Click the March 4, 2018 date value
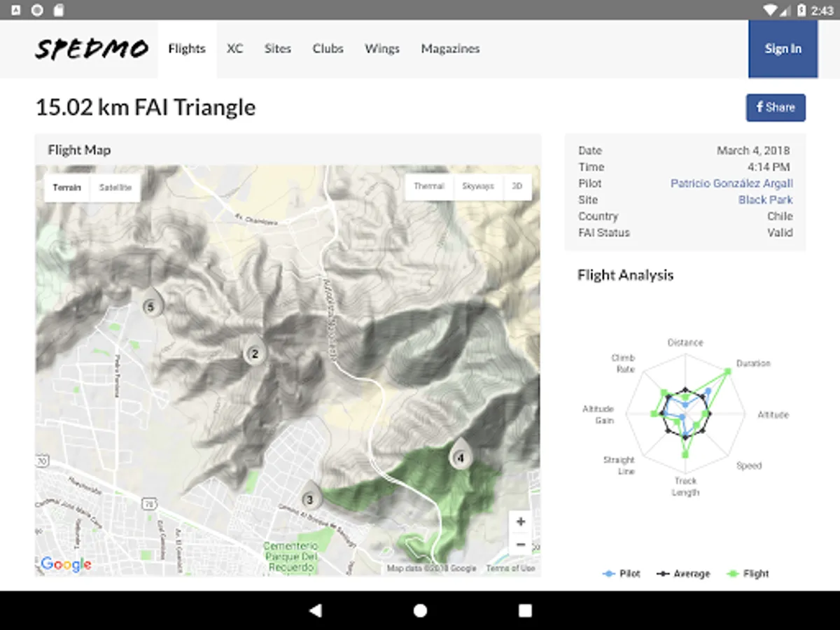This screenshot has width=840, height=630. click(x=753, y=150)
